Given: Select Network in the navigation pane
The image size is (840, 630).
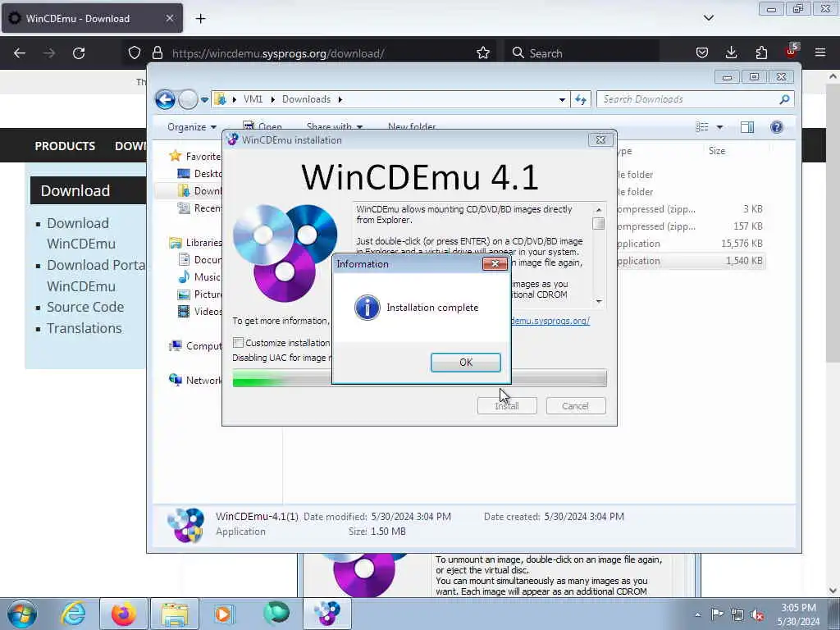Looking at the screenshot, I should pyautogui.click(x=195, y=380).
